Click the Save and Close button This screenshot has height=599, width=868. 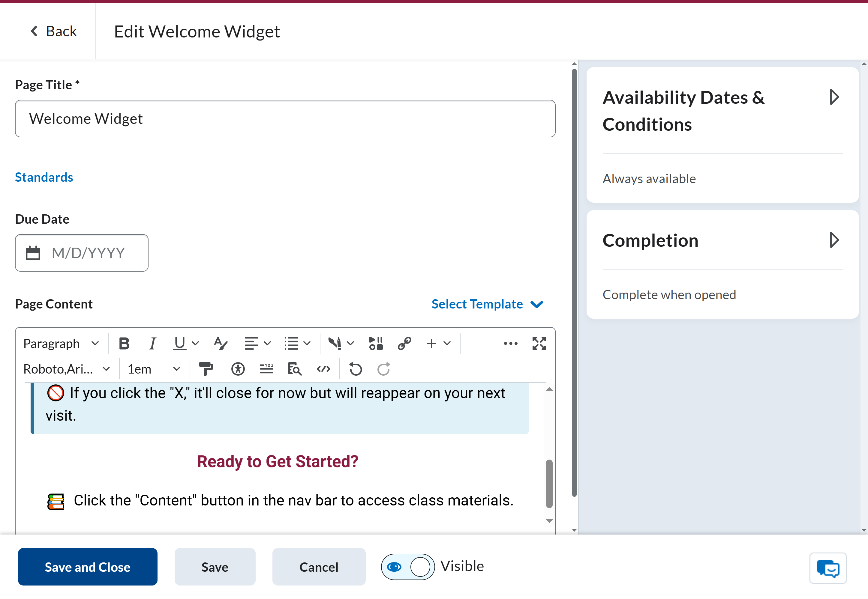tap(88, 567)
